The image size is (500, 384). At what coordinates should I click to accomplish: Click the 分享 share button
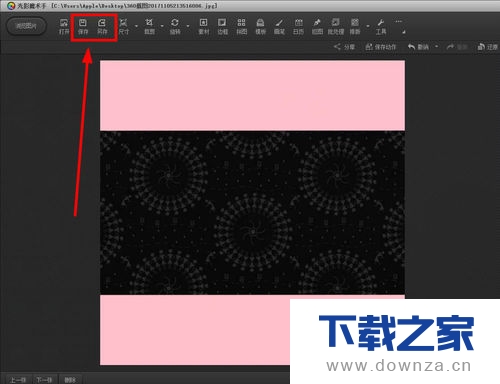coord(344,47)
